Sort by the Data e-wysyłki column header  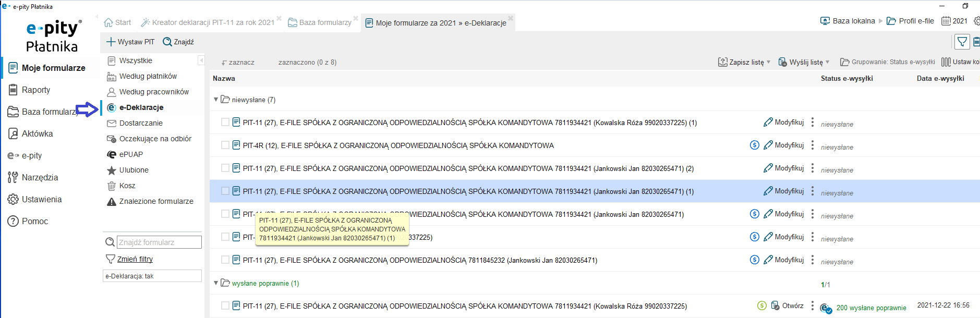[940, 78]
